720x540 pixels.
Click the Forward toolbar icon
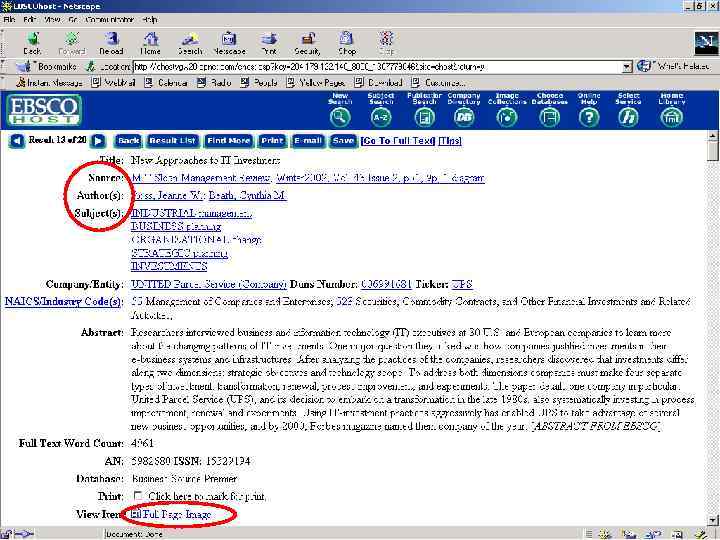(x=72, y=42)
